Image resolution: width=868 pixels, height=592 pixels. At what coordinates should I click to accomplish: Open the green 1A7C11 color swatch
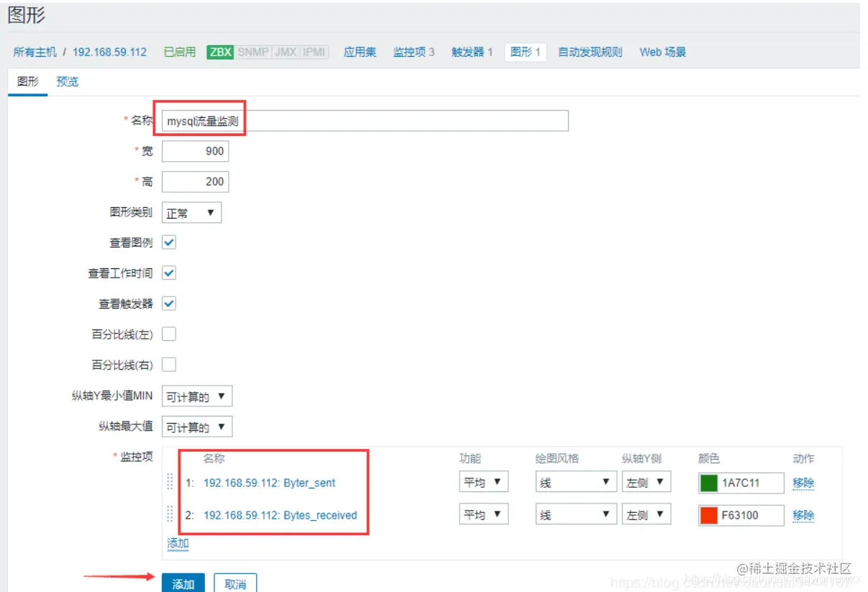pos(708,483)
